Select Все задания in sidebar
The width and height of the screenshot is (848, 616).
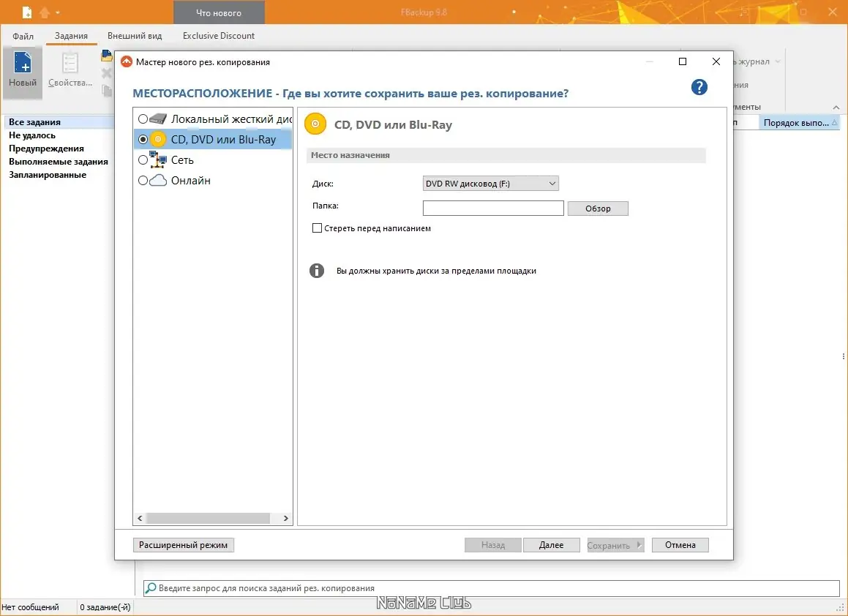tap(34, 122)
